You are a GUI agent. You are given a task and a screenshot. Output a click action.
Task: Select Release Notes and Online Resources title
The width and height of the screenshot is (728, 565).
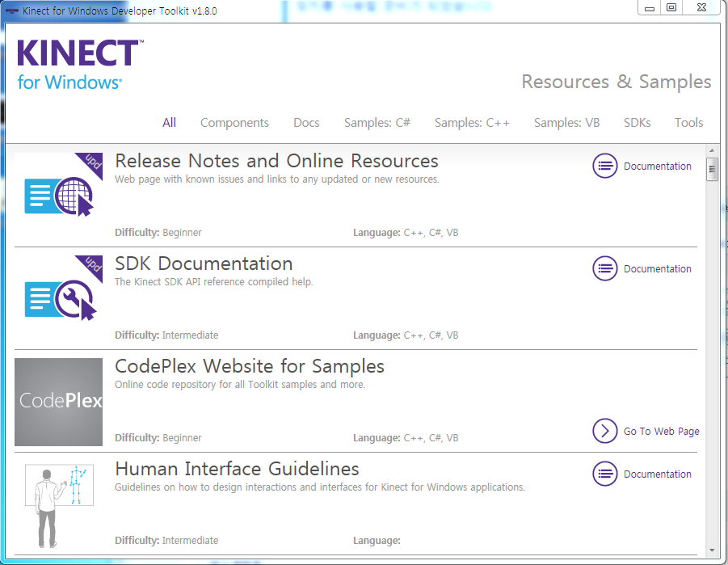tap(276, 161)
